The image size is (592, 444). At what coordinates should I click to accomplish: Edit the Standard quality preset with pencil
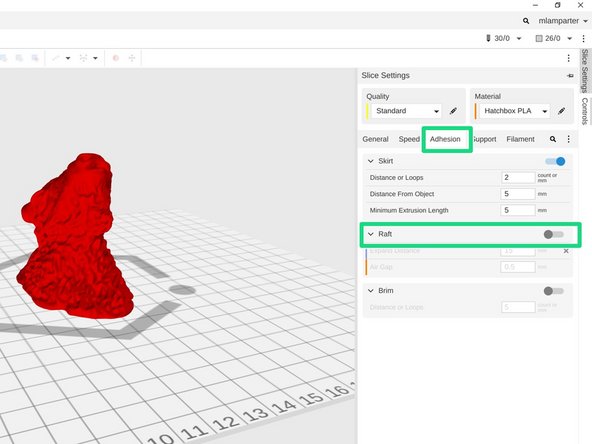(453, 111)
